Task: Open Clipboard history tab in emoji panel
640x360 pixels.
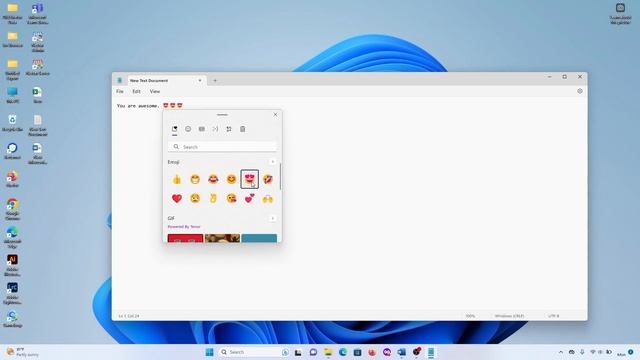Action: 242,129
